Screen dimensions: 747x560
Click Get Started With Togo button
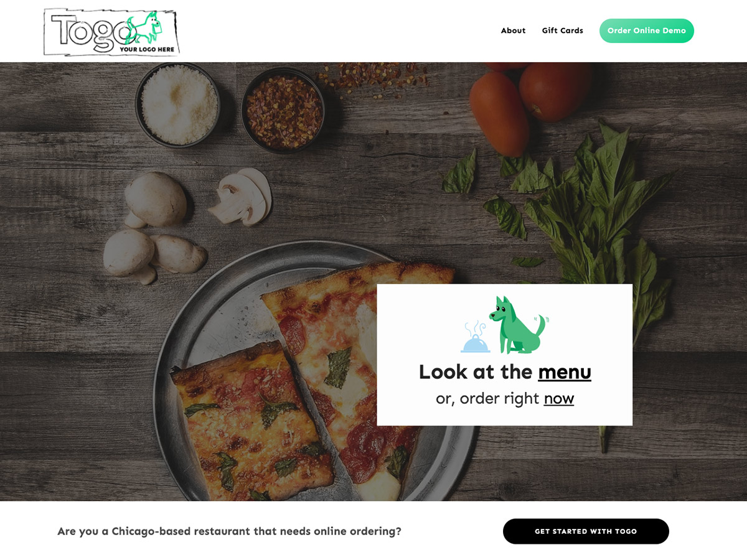pyautogui.click(x=586, y=531)
